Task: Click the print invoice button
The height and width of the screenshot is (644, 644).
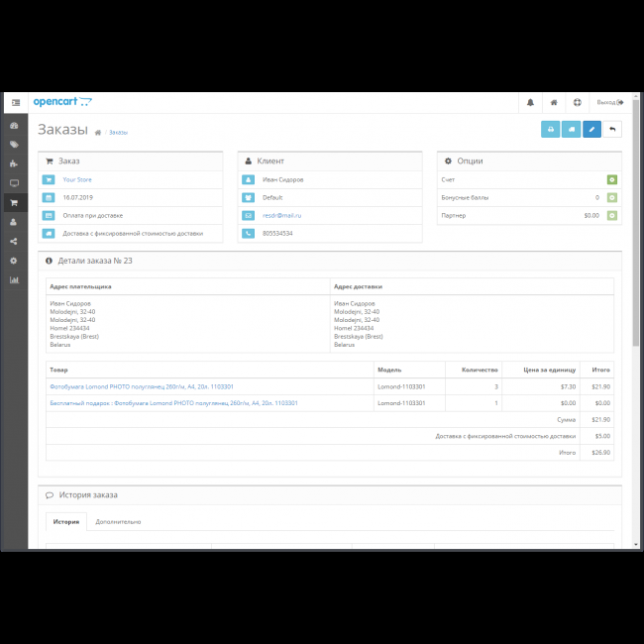Action: 550,129
